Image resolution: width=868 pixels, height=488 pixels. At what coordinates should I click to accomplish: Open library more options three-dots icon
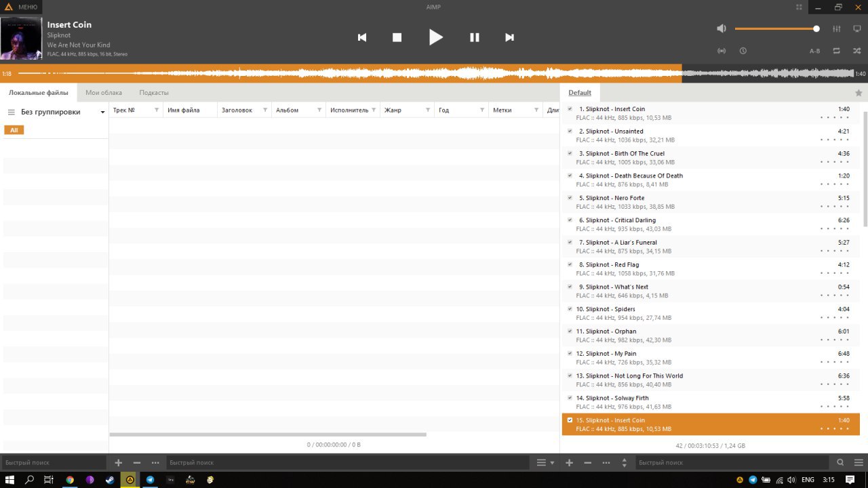click(155, 462)
